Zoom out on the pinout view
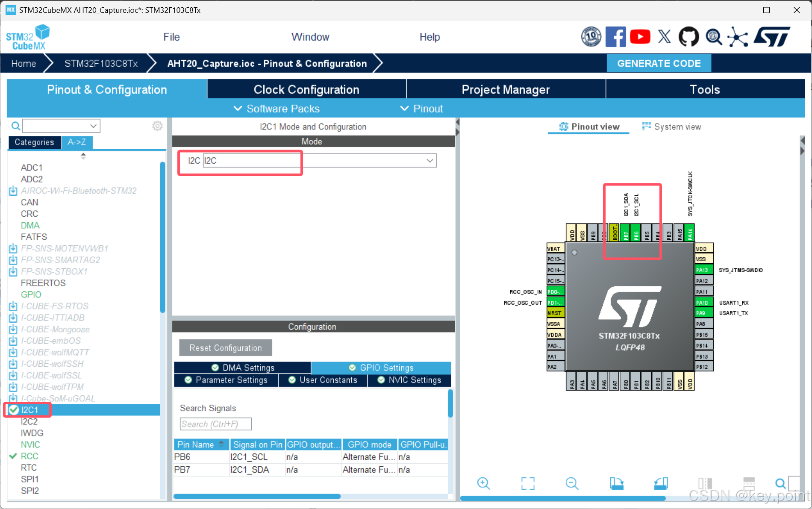This screenshot has width=812, height=509. click(x=572, y=483)
